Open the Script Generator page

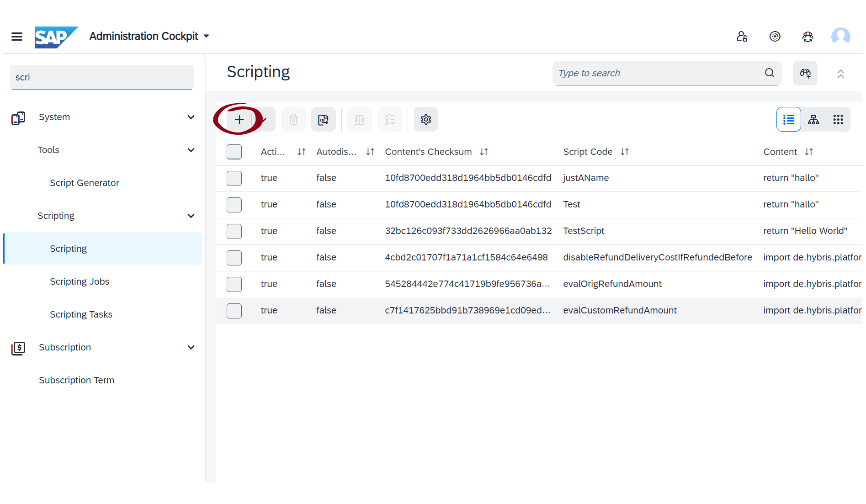point(84,182)
